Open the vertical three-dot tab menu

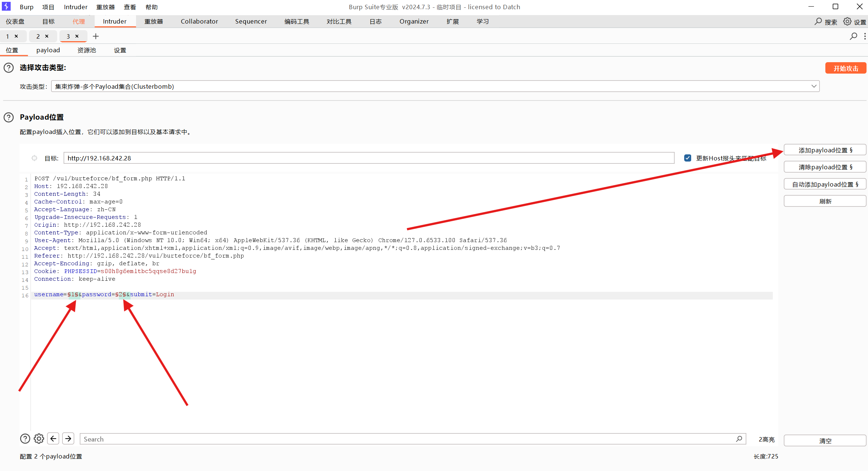865,36
